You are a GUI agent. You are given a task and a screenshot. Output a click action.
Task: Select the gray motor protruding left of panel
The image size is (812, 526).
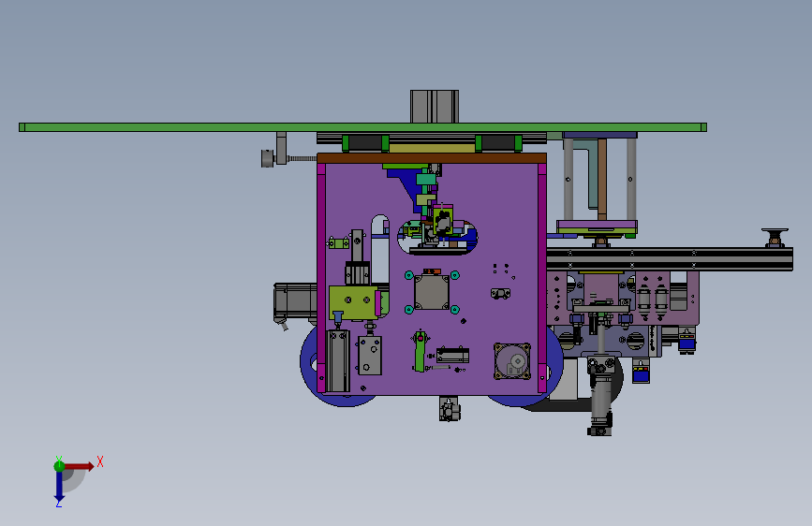295,302
